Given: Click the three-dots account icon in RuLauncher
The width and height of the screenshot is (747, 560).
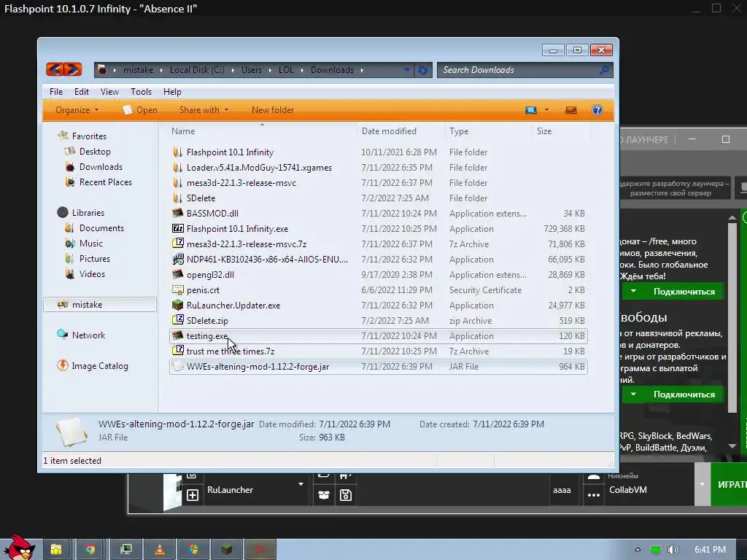Looking at the screenshot, I should (594, 495).
